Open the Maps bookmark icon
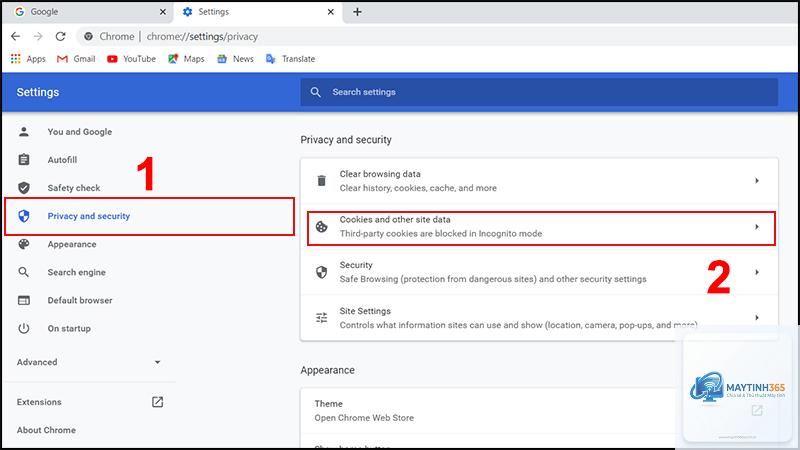This screenshot has height=450, width=800. click(x=173, y=59)
